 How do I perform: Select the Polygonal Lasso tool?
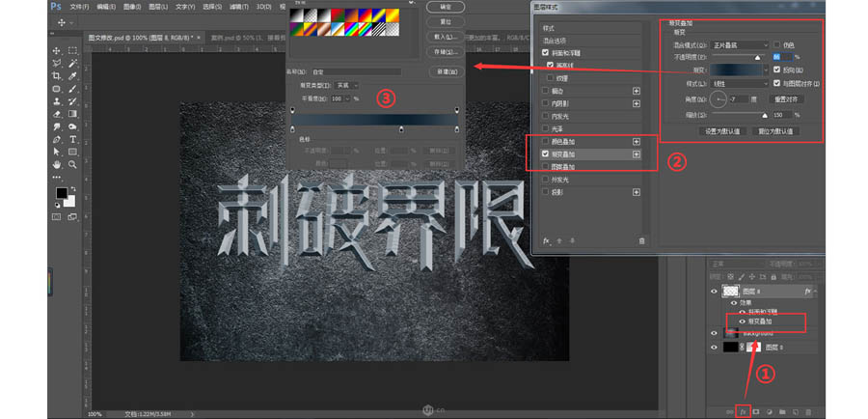click(x=57, y=63)
